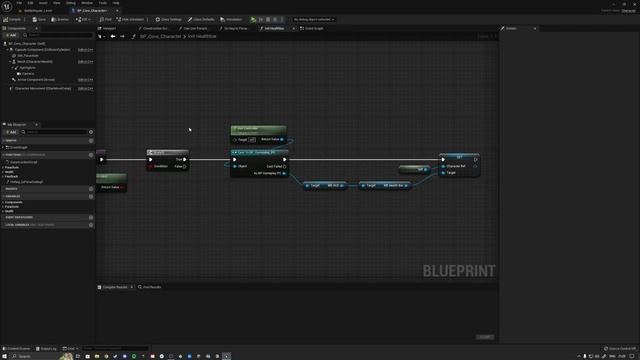Close the Components panel tab
This screenshot has width=640, height=360.
[x=36, y=29]
